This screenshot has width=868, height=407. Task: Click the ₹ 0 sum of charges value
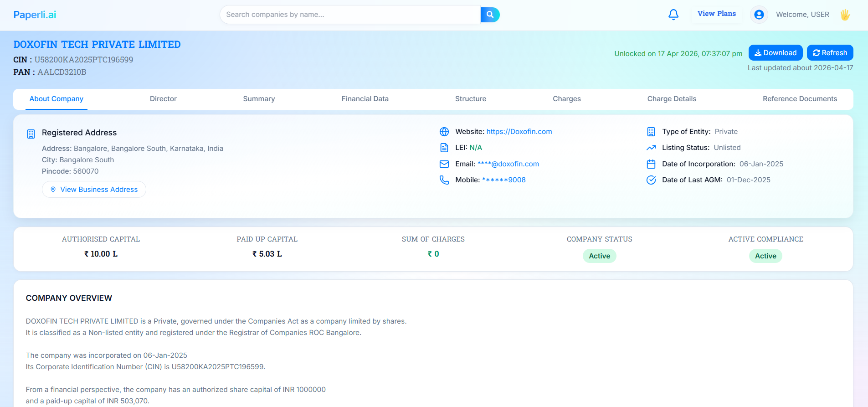pos(433,254)
